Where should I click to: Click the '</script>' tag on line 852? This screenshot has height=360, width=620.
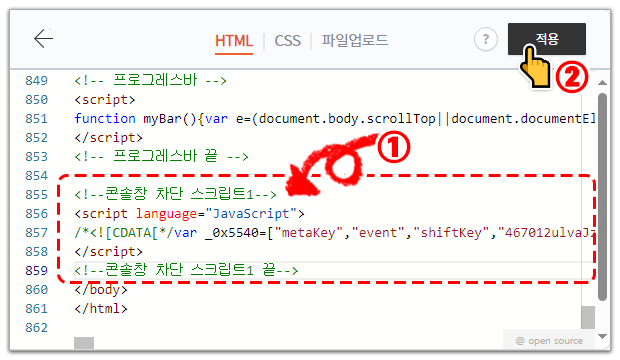coord(108,138)
